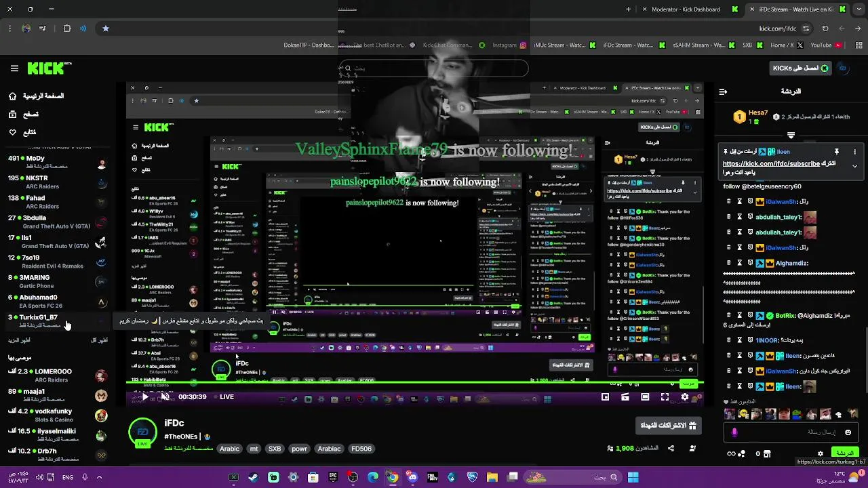Image resolution: width=868 pixels, height=488 pixels.
Task: Open the YouTube bookmark
Action: click(826, 45)
